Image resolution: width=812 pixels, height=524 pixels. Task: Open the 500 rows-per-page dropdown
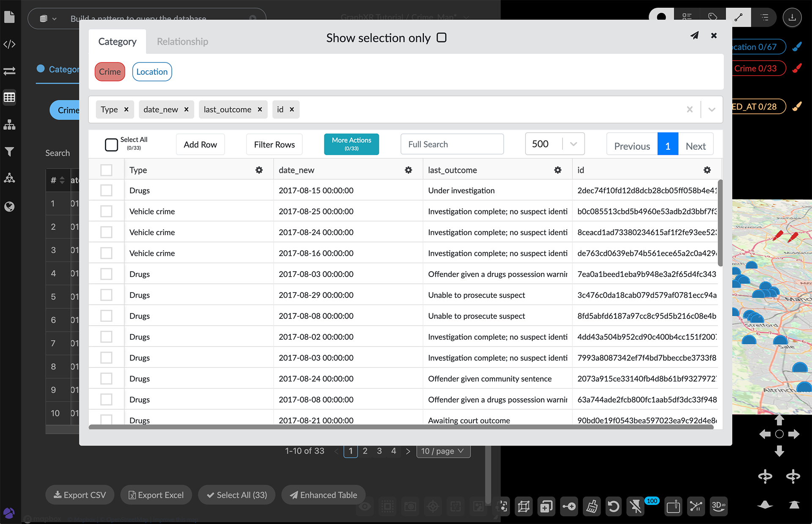554,144
